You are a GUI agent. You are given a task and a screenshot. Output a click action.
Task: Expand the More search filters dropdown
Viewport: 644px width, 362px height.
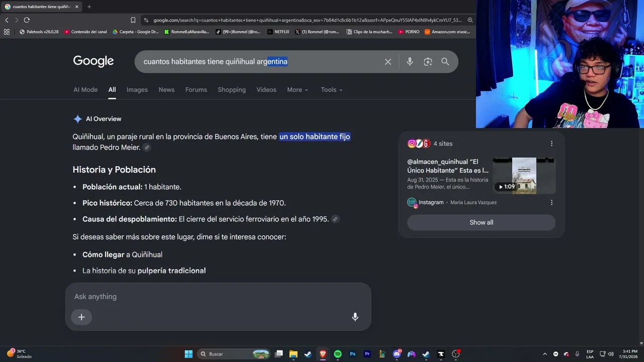298,90
